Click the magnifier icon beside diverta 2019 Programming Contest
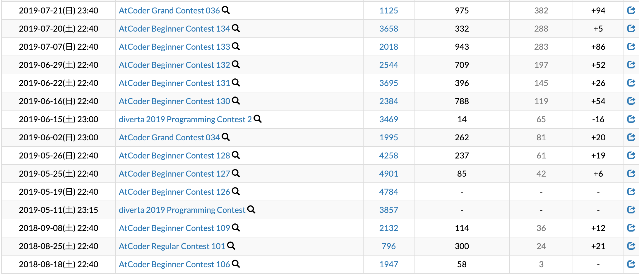Screen dimensions: 644x276 click(251, 210)
